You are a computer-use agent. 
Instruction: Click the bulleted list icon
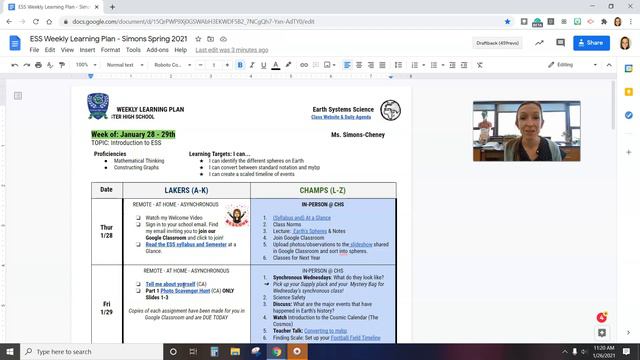[434, 65]
